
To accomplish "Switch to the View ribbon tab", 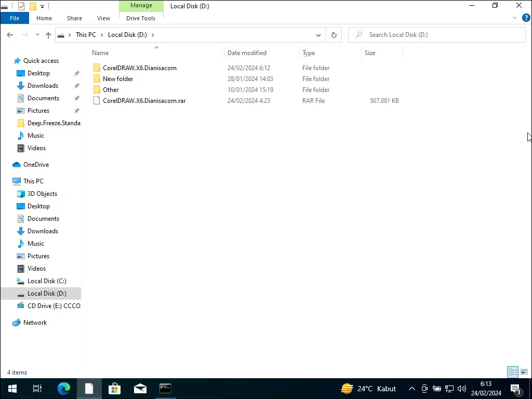I will 103,18.
